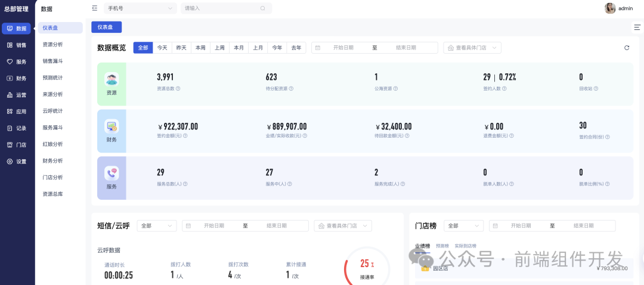Click the 资源 people icon card
Viewport: 644px width, 285px height.
(x=112, y=79)
